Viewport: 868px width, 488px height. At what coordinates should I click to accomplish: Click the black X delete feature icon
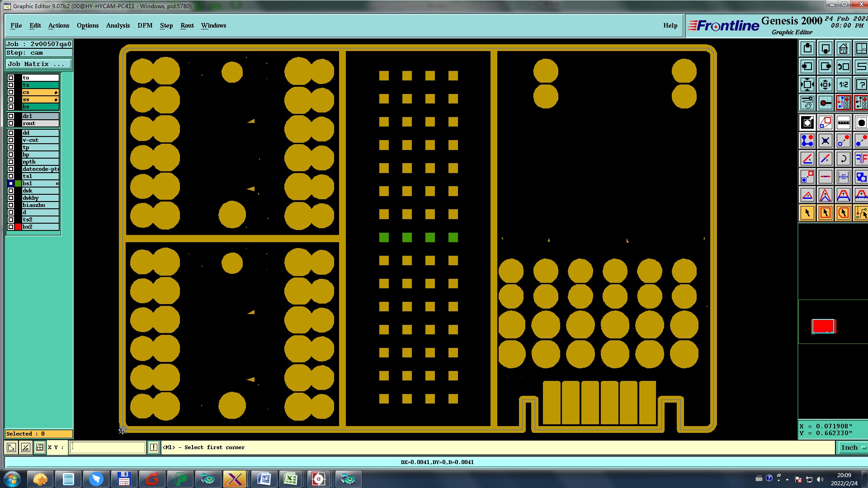click(825, 141)
